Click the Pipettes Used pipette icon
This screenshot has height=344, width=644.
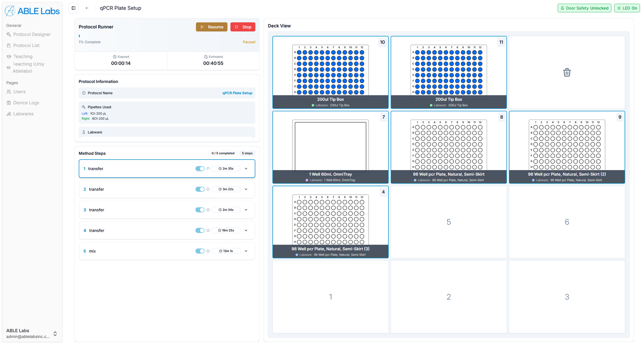coord(84,107)
